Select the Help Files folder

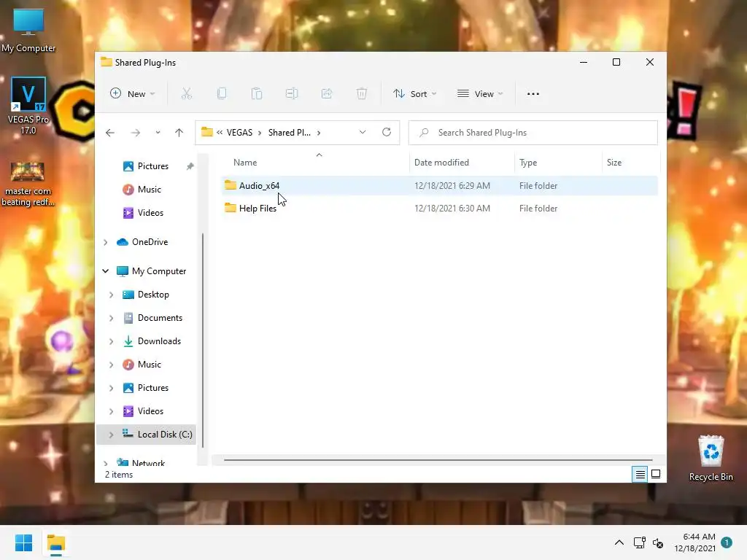(439, 208)
